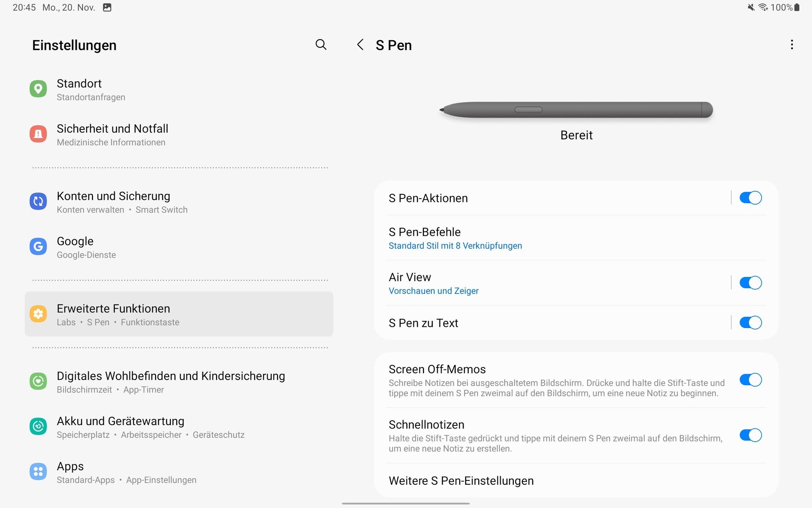Tap the green Standort location icon

[38, 89]
